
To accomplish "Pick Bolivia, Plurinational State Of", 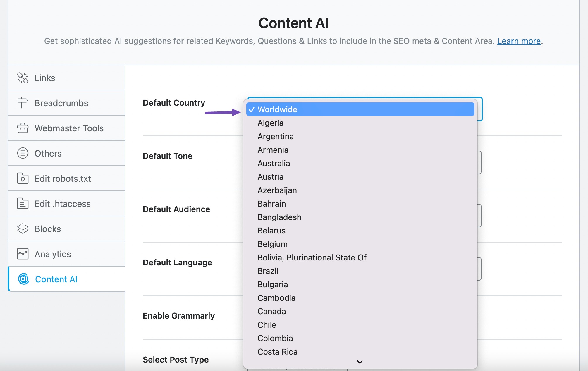I will click(360, 257).
